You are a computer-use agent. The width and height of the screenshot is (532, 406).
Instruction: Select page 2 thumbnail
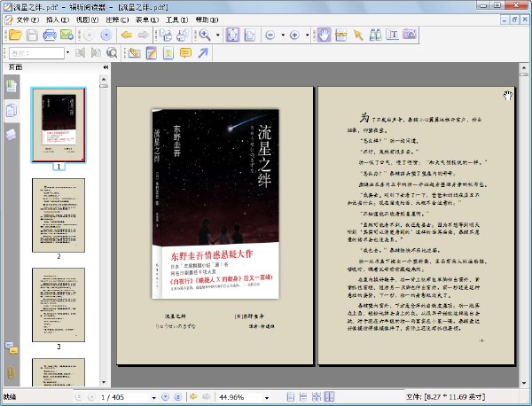tap(59, 215)
